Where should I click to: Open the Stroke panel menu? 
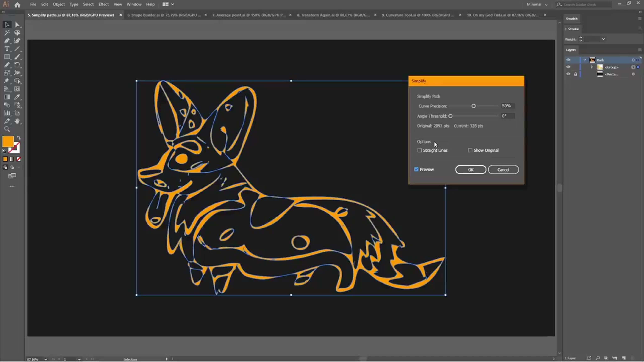(x=640, y=29)
